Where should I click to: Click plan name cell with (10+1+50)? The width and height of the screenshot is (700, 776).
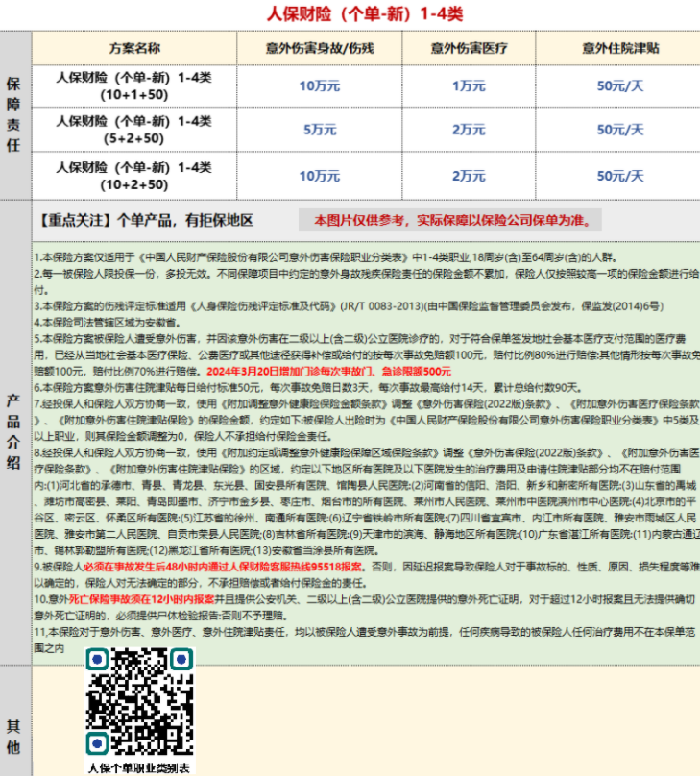pos(134,86)
